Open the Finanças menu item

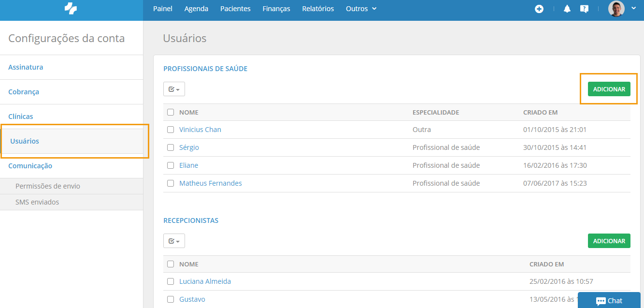(x=276, y=9)
